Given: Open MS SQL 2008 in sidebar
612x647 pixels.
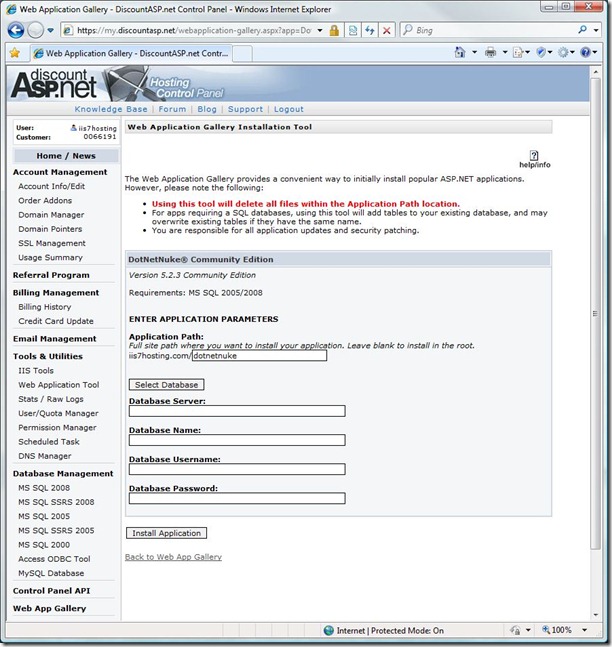Looking at the screenshot, I should point(44,488).
